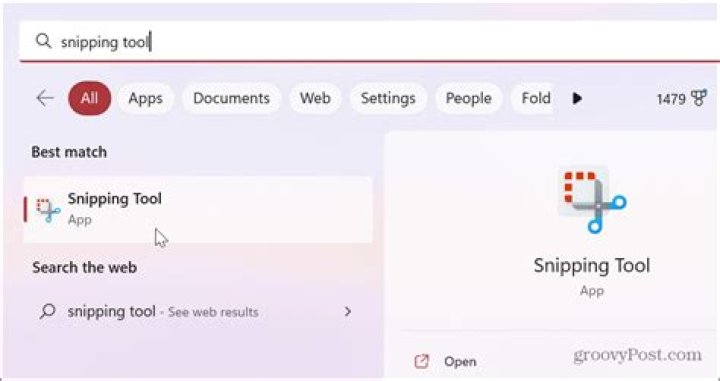Click the Open external-link icon

(421, 362)
